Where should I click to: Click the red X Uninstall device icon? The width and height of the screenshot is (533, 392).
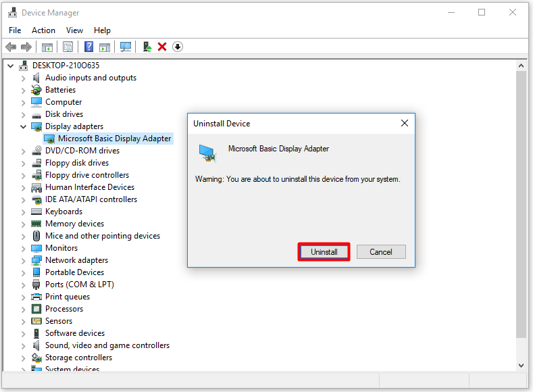pyautogui.click(x=162, y=47)
